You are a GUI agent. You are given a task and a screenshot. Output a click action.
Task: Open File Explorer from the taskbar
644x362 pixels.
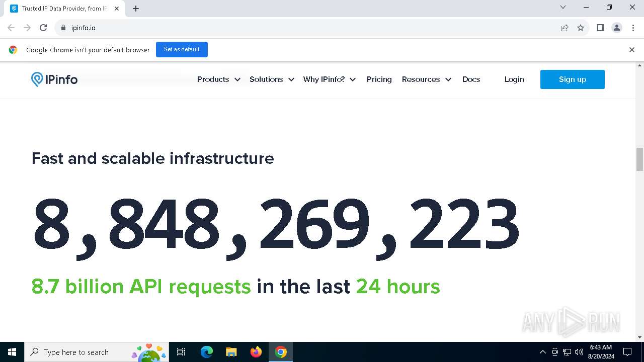click(x=231, y=352)
